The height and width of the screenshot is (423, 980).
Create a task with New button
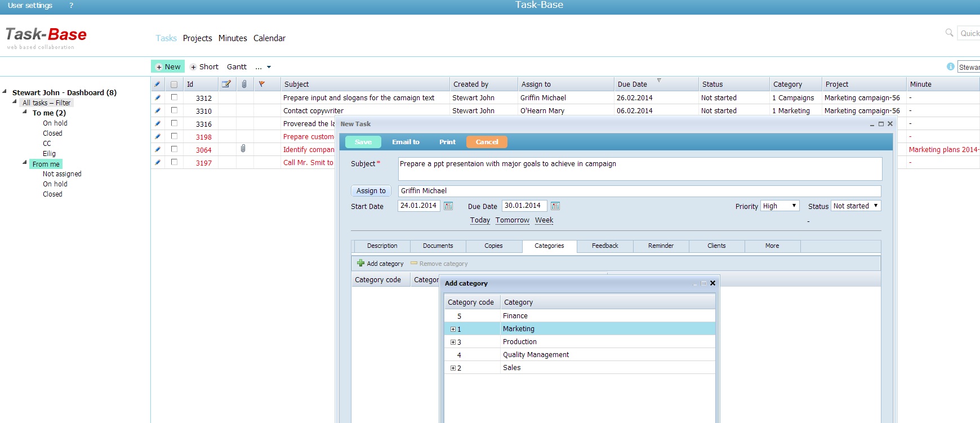(x=168, y=66)
